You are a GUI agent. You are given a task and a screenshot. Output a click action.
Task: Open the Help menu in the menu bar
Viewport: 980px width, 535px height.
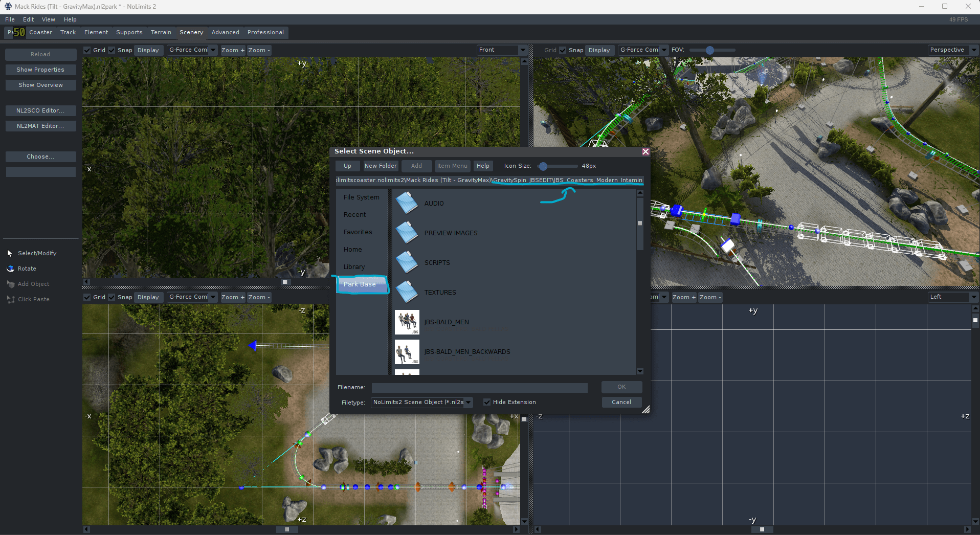(x=70, y=19)
